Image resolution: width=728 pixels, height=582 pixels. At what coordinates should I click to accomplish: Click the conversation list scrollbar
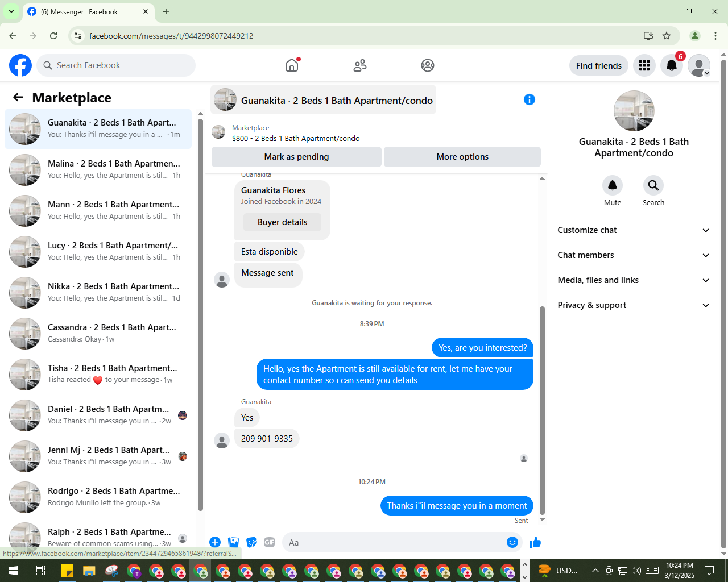(x=200, y=315)
